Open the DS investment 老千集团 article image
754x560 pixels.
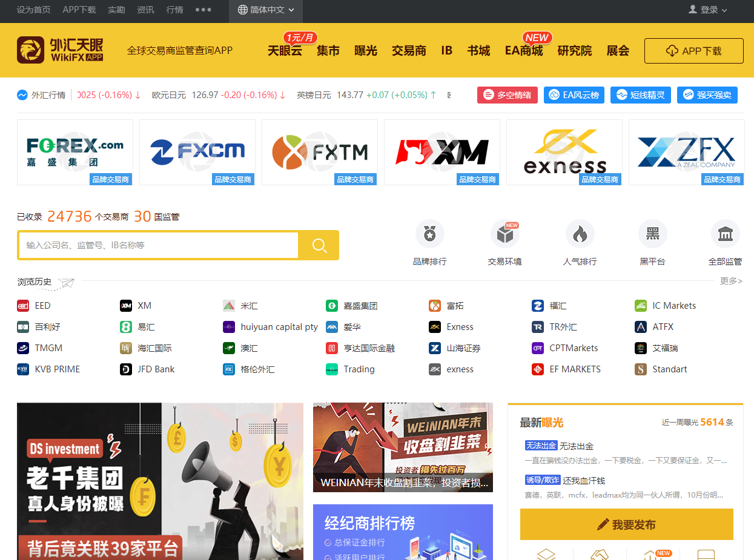click(x=160, y=481)
